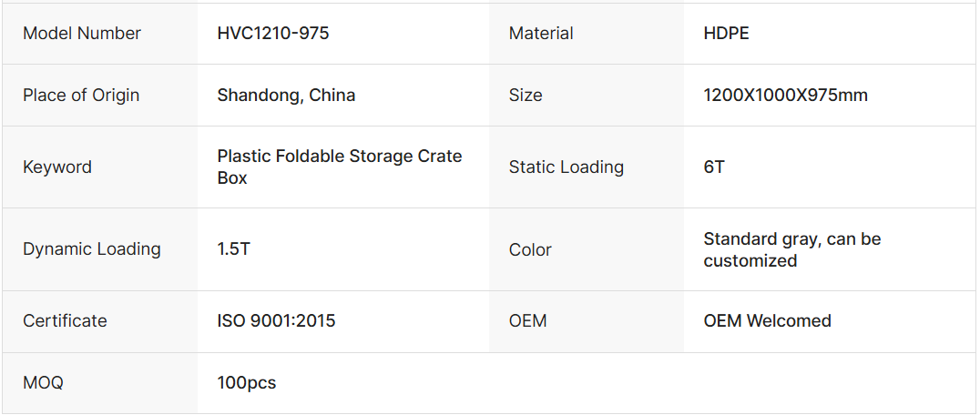Select the 1200X1000X975mm size value
Image resolution: width=980 pixels, height=415 pixels.
(x=785, y=96)
